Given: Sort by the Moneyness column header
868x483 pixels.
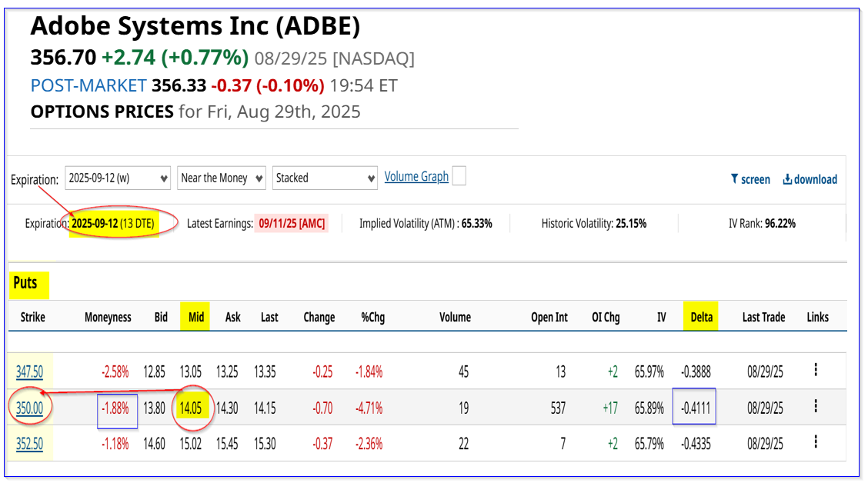Looking at the screenshot, I should click(x=108, y=317).
